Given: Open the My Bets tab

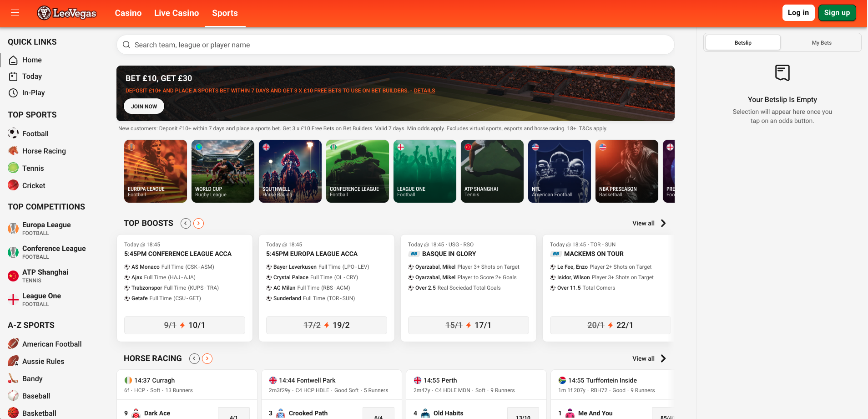Looking at the screenshot, I should [822, 43].
